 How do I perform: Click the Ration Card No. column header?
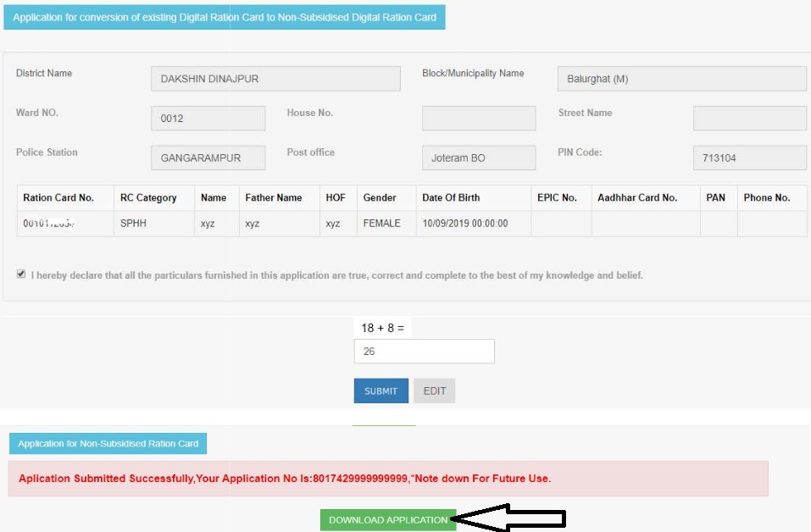(x=58, y=197)
